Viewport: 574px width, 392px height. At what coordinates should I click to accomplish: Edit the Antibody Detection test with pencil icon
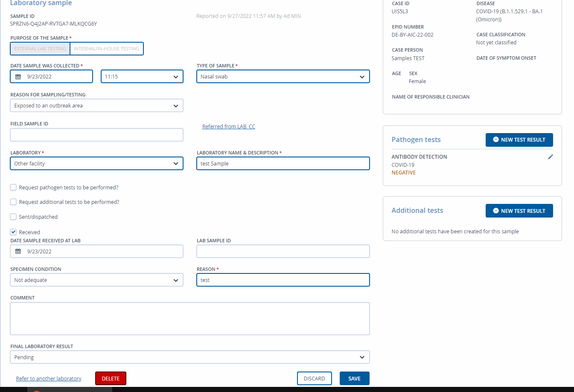pos(550,157)
